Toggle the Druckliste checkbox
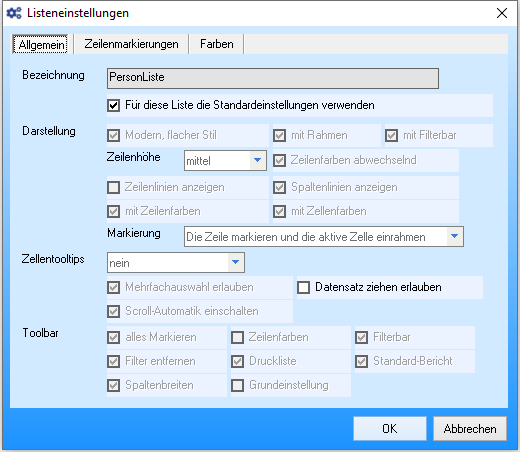 238,361
